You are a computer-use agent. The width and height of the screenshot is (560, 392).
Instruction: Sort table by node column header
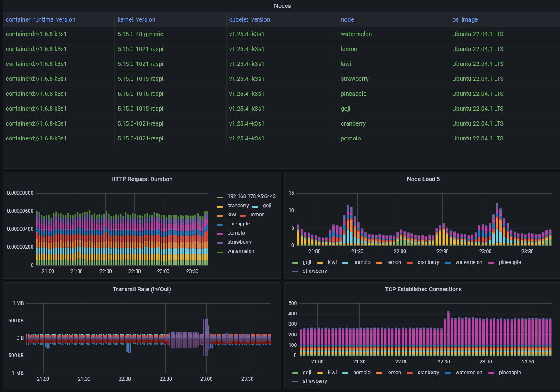[x=347, y=19]
